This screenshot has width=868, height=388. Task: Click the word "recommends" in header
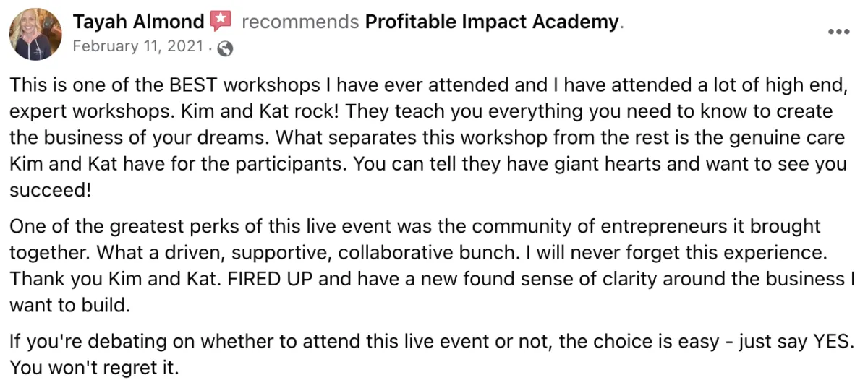[299, 22]
